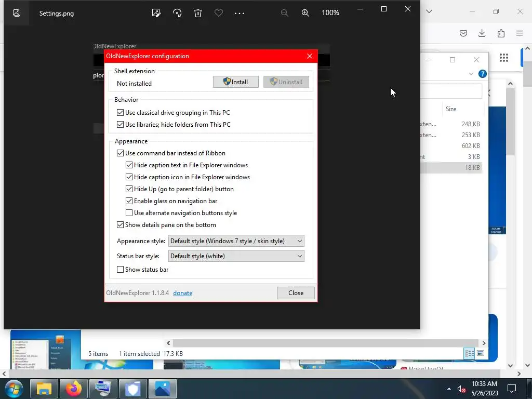The image size is (532, 399).
Task: Open Firefox extensions puzzle icon
Action: click(501, 33)
